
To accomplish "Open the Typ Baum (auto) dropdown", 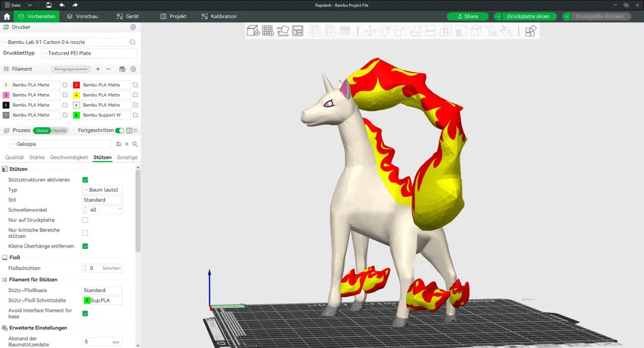I will (x=102, y=190).
